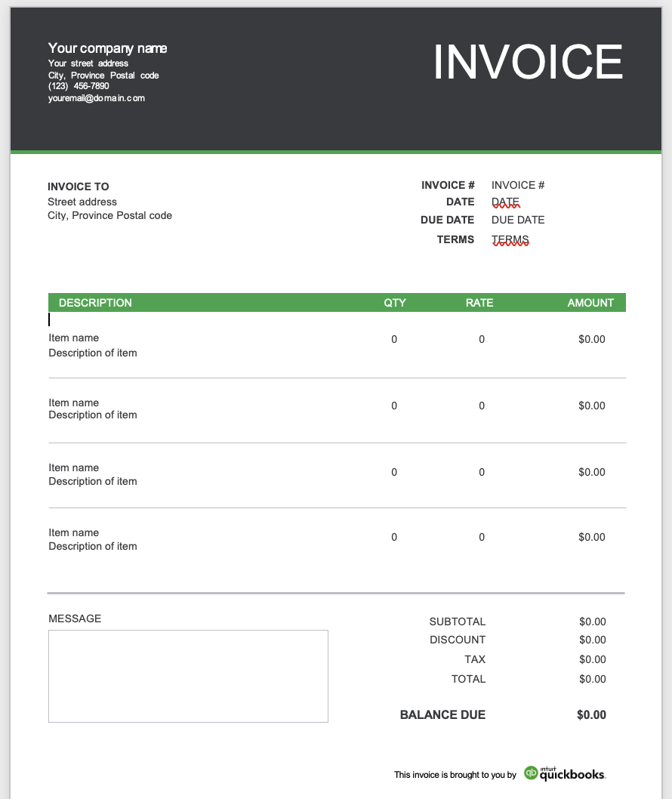This screenshot has width=672, height=799.
Task: Click the underlined TERMS placeholder value
Action: 510,239
